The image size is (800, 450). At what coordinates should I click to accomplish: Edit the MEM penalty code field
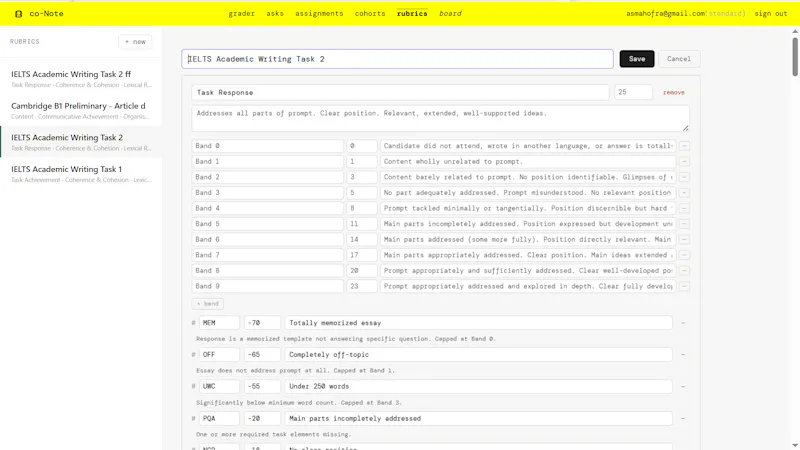(219, 323)
